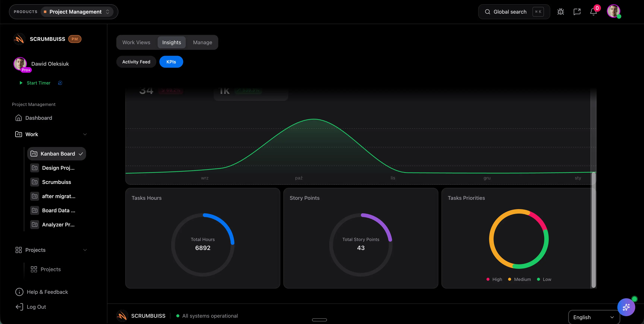The height and width of the screenshot is (324, 644).
Task: Toggle the Low priority legend item
Action: tap(544, 279)
